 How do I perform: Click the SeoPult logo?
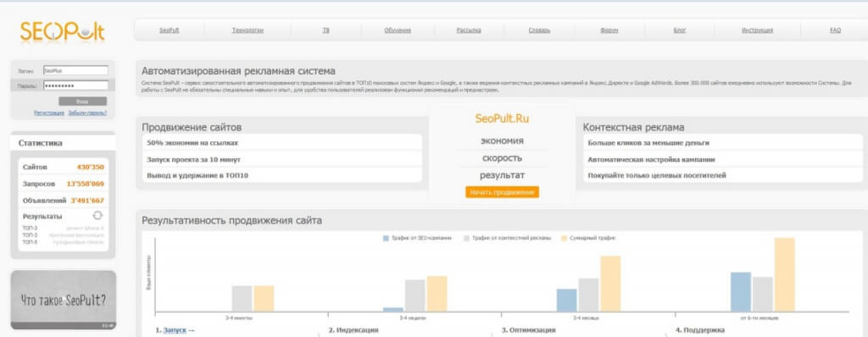tap(62, 31)
